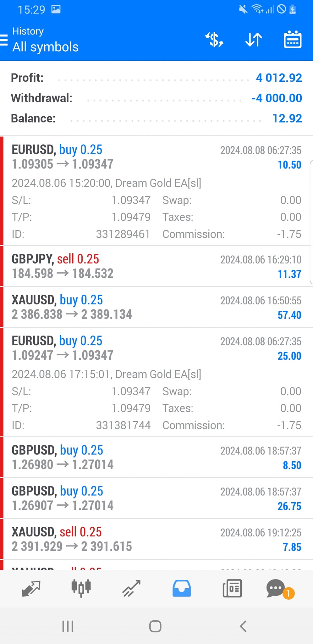The width and height of the screenshot is (313, 644).
Task: Expand the XAUUSD buy 0.25 trade
Action: 156,307
